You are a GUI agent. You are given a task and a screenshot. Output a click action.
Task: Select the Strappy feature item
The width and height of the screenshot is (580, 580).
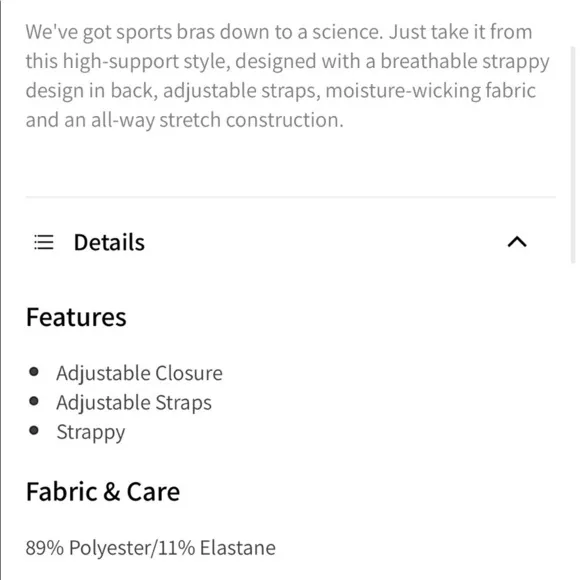tap(91, 432)
